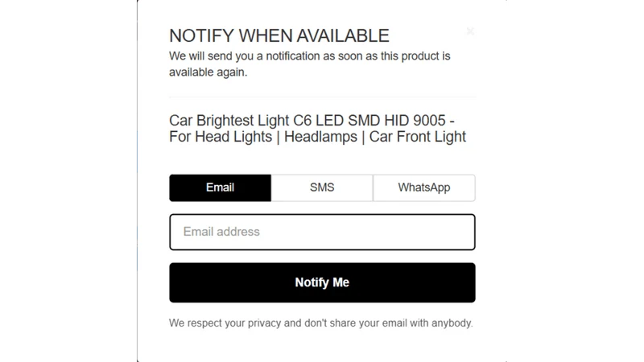Image resolution: width=644 pixels, height=362 pixels.
Task: Open the middle SMS segment
Action: pos(322,187)
